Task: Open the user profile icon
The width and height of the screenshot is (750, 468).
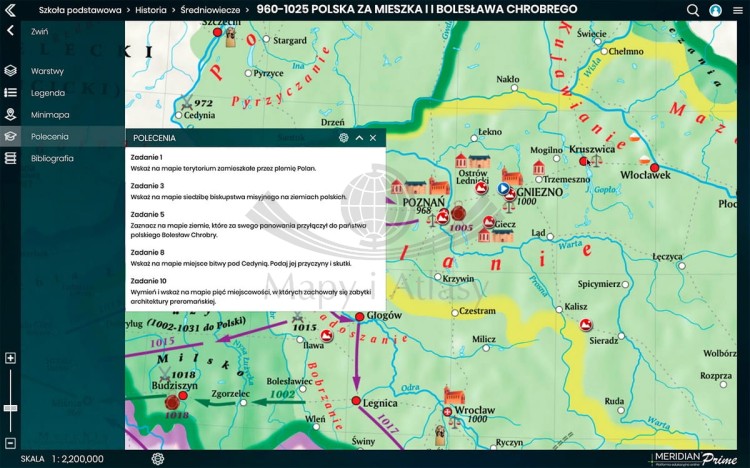Action: [715, 10]
